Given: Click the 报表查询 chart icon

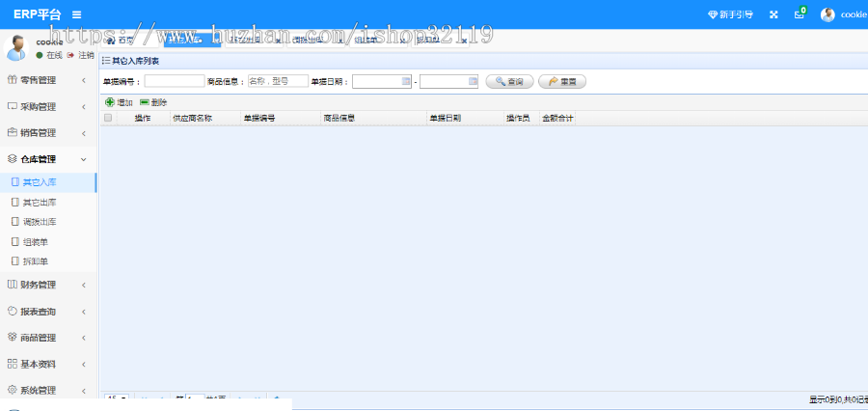Looking at the screenshot, I should pos(13,312).
